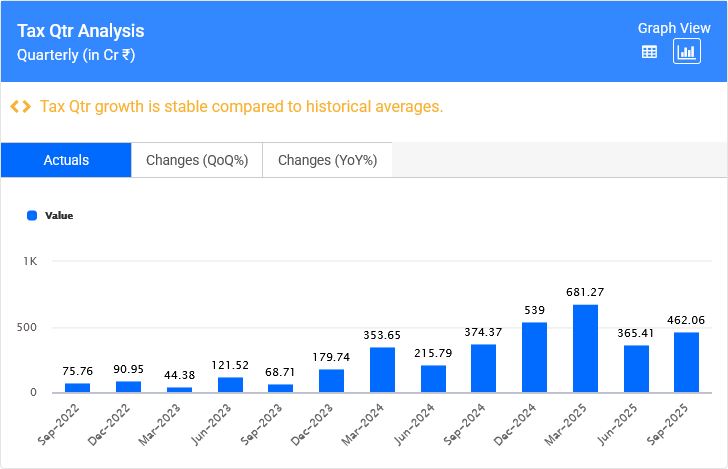Screen dimensions: 728x469
Task: Click the 1K y-axis label
Action: 30,261
